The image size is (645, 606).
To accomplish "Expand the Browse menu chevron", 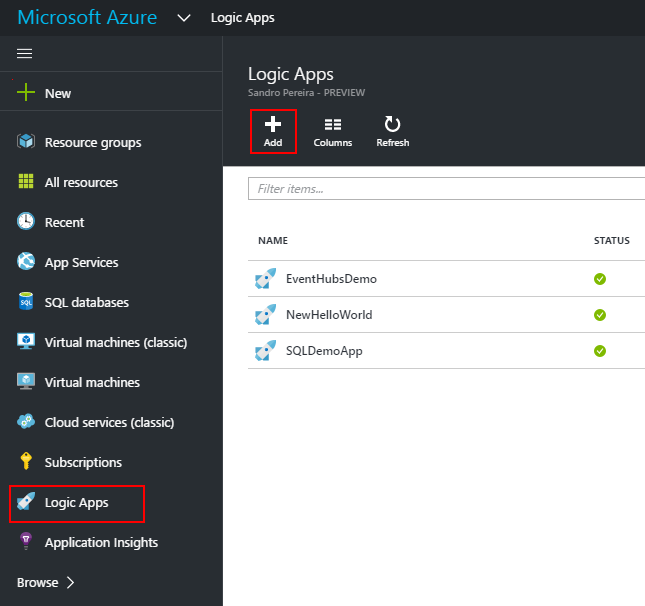I will click(x=70, y=582).
